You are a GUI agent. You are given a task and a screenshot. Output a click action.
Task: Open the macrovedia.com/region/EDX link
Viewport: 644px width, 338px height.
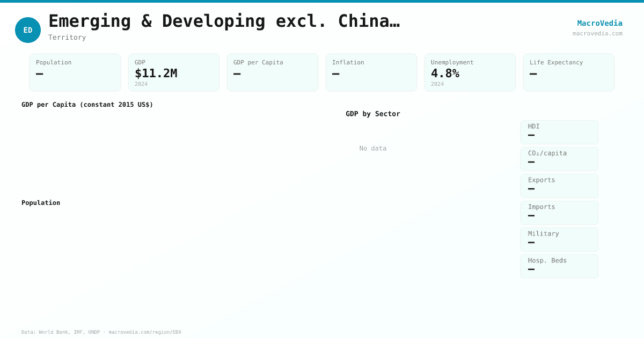pos(144,332)
